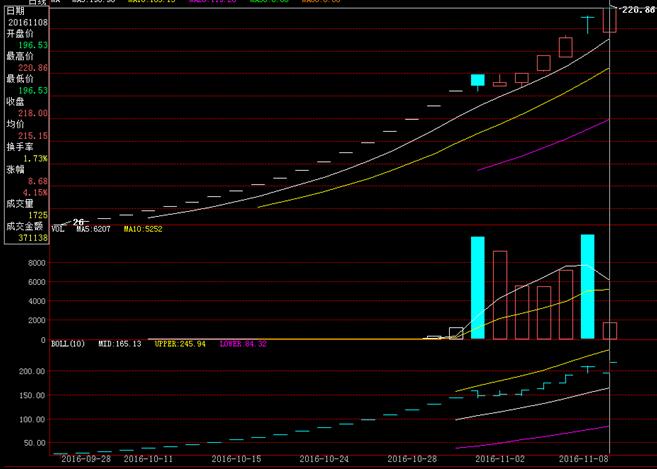
Task: Select the MA10:5252 volume average label
Action: [143, 229]
